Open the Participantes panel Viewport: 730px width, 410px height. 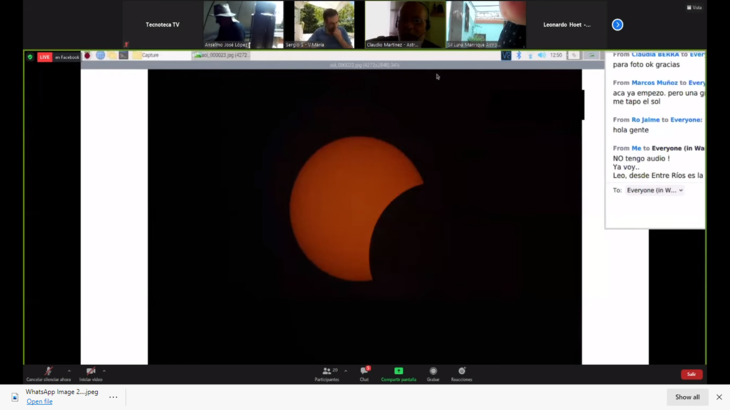point(326,372)
